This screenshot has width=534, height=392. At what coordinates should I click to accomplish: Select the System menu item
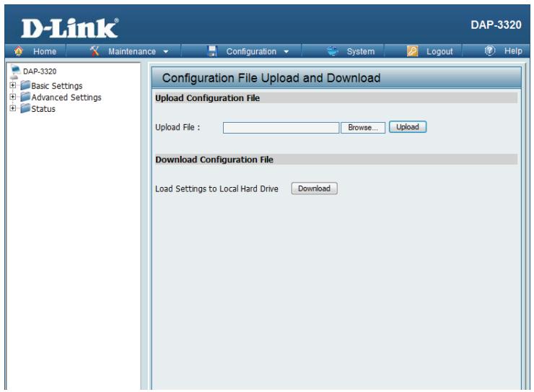tap(361, 51)
